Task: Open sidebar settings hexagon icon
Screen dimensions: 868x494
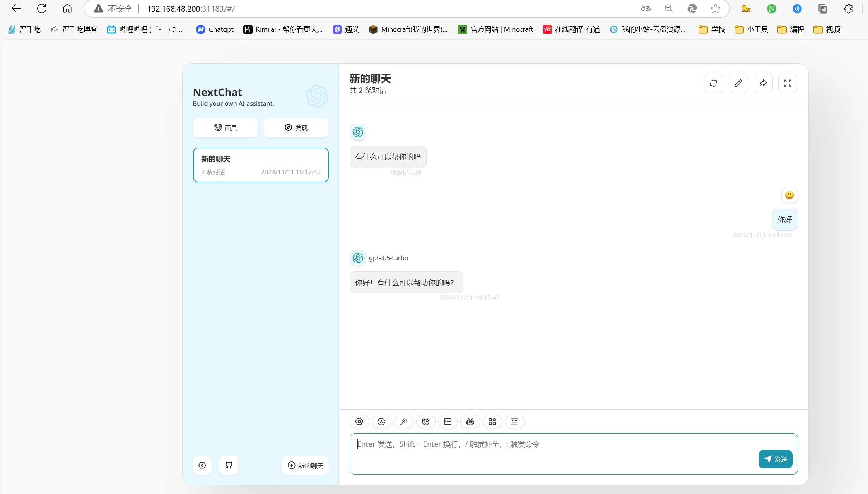Action: click(202, 465)
